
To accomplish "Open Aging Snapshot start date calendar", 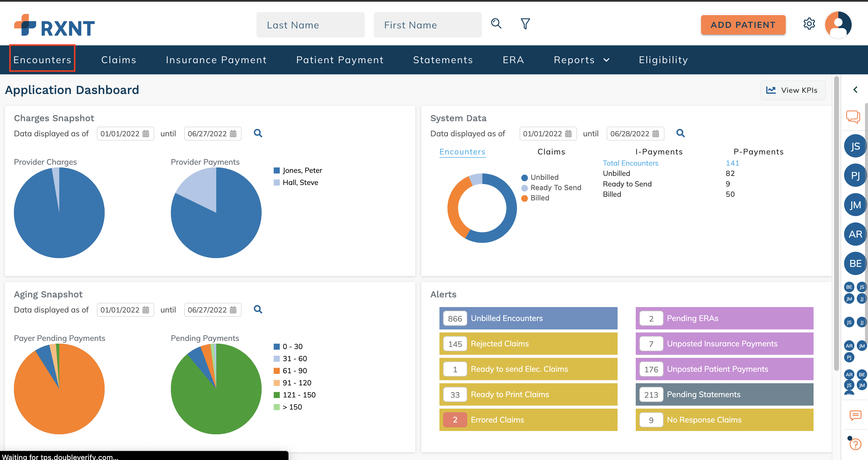I will pyautogui.click(x=145, y=310).
